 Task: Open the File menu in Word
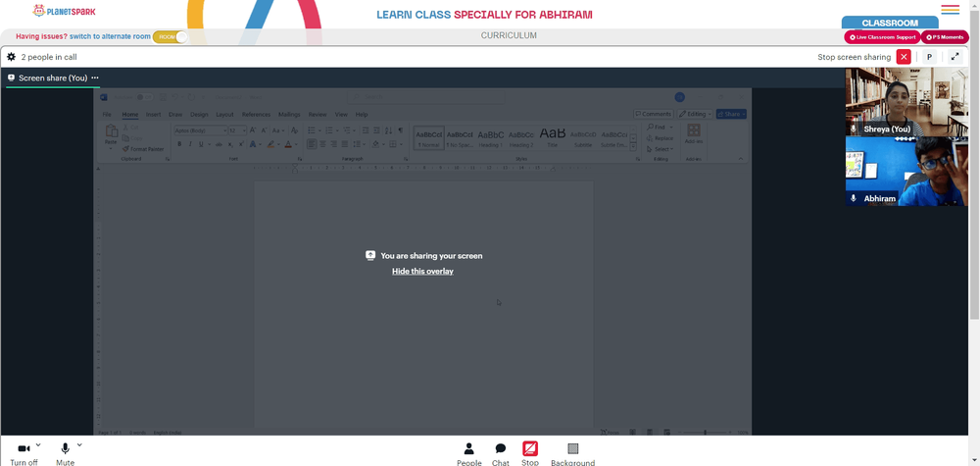click(107, 115)
